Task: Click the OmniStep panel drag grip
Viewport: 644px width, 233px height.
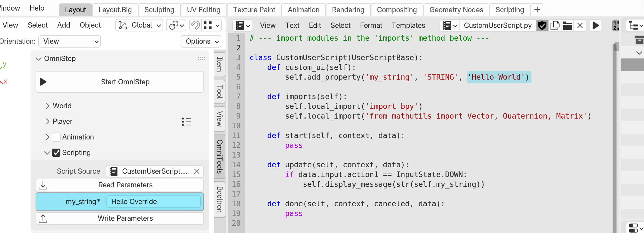Action: [201, 58]
